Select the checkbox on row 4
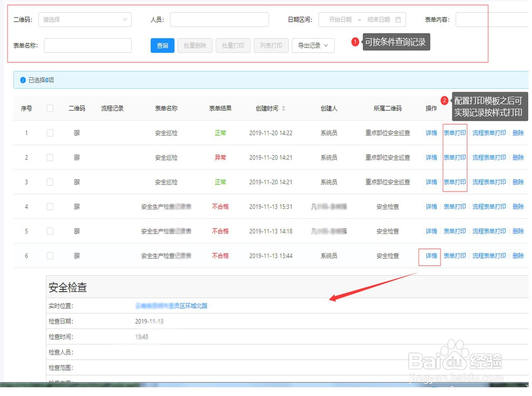This screenshot has height=396, width=532. click(50, 207)
